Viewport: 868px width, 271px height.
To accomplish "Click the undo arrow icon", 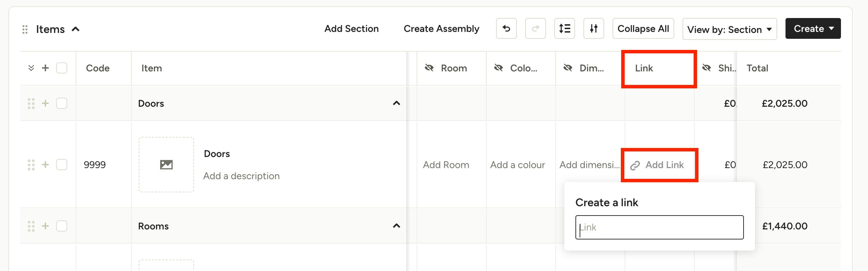I will click(x=506, y=28).
